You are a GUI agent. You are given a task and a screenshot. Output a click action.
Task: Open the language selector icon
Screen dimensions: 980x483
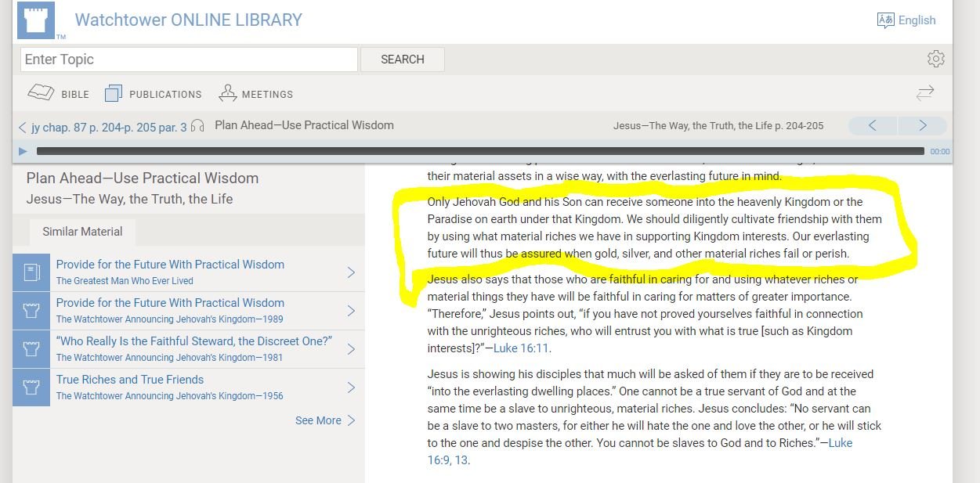pos(886,20)
